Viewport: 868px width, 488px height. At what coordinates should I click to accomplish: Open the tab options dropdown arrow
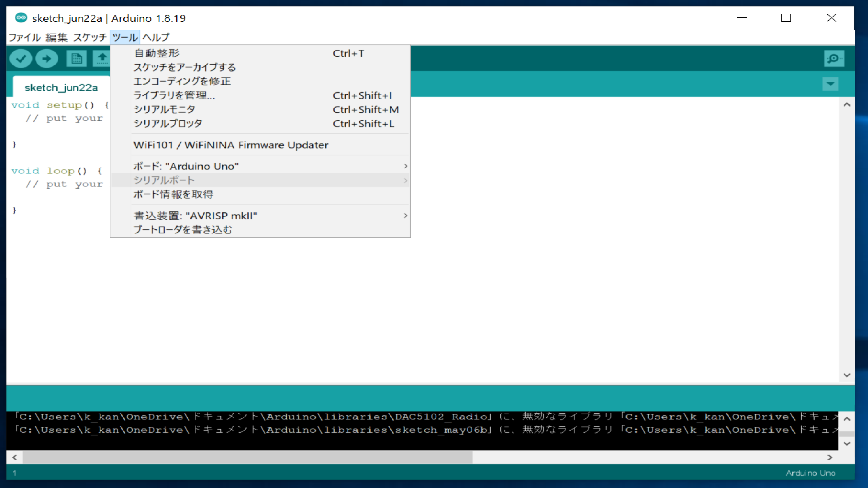[x=830, y=84]
